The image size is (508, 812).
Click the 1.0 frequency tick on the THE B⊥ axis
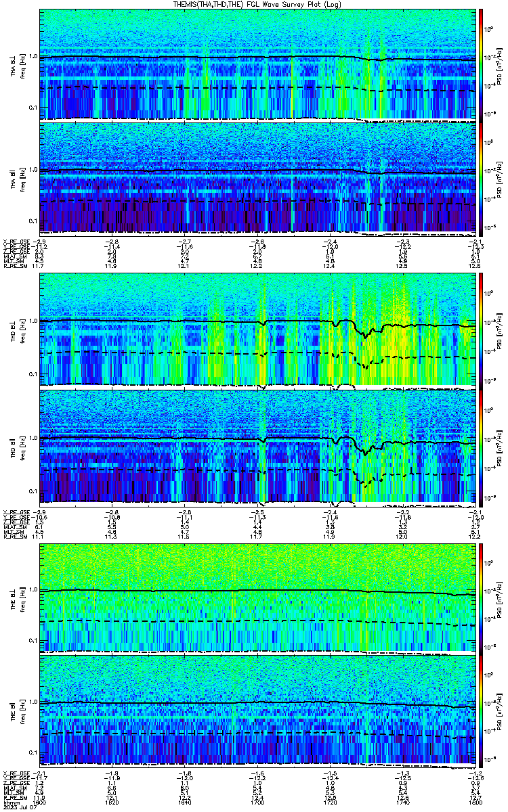coord(33,591)
